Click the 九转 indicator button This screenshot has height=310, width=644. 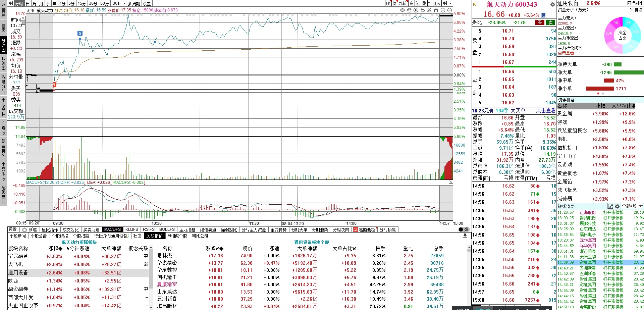(402, 3)
